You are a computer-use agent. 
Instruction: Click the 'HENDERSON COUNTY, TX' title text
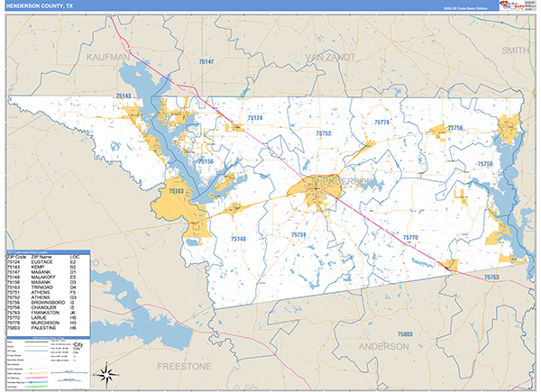(40, 5)
